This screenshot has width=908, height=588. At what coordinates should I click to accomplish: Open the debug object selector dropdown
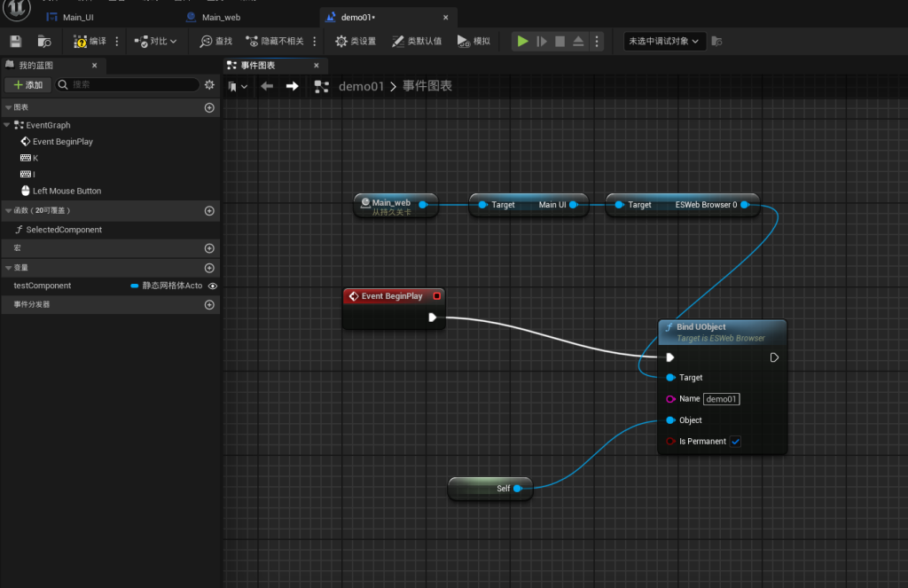pos(665,41)
